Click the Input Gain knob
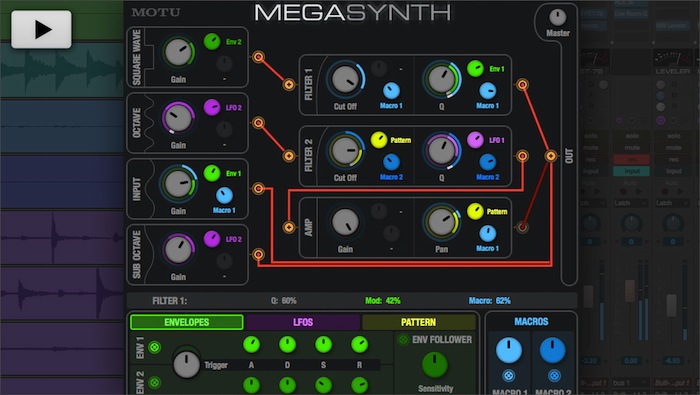The width and height of the screenshot is (700, 395). 178,183
